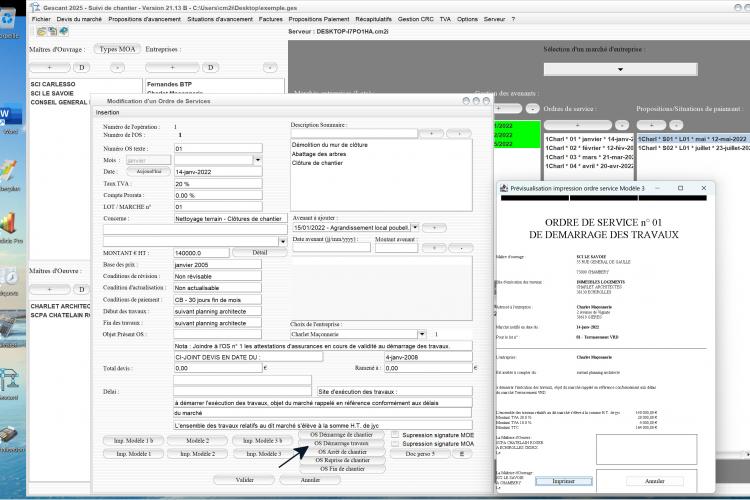750x500 pixels.
Task: Open the Situations d'avancement menu
Action: click(220, 19)
